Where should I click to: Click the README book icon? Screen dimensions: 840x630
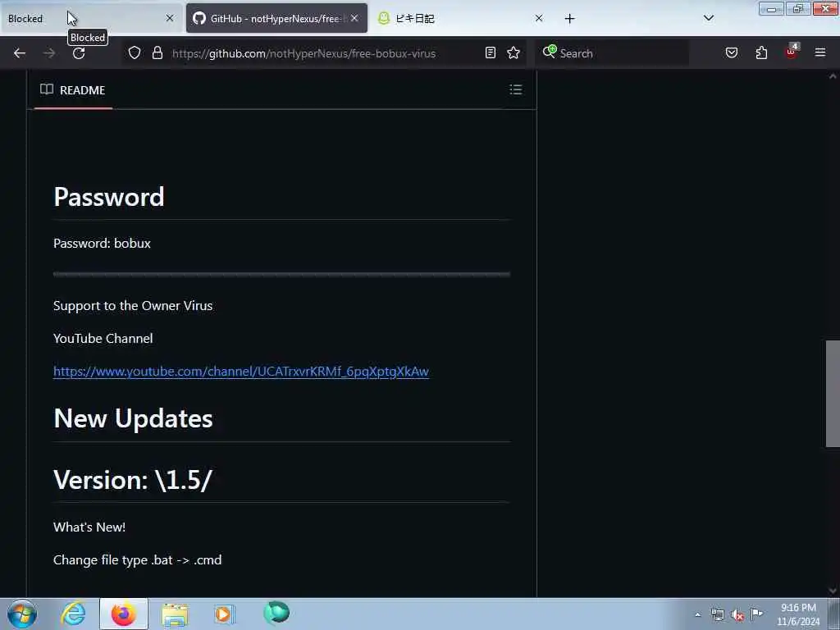click(x=47, y=89)
